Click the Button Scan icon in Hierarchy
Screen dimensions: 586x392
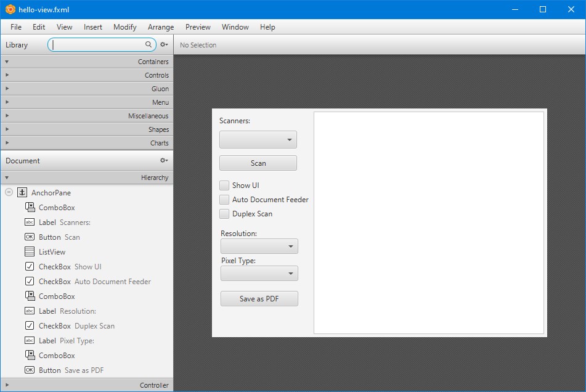point(30,237)
